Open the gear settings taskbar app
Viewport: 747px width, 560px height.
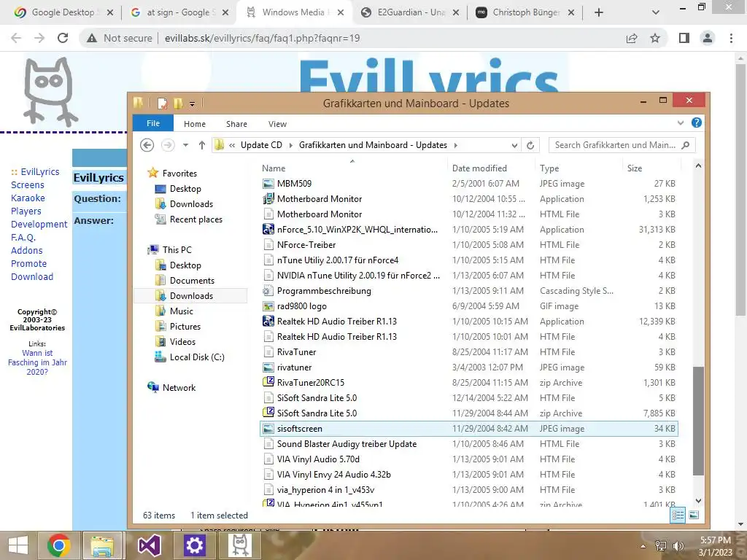point(194,545)
